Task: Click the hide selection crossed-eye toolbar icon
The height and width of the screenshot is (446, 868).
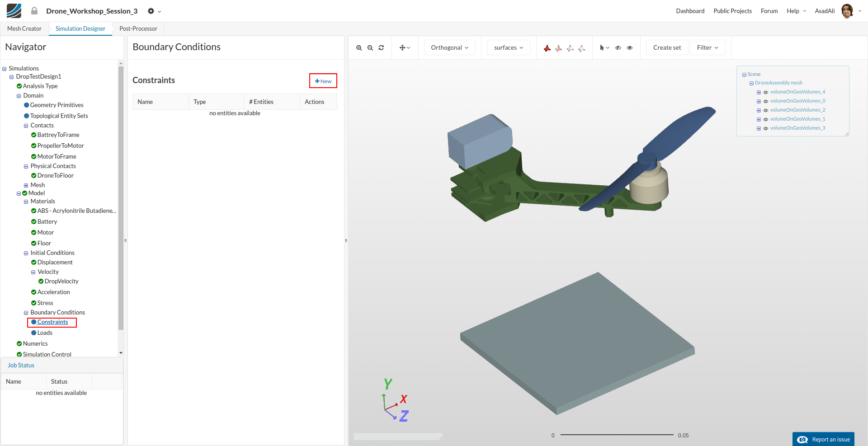Action: (x=618, y=48)
